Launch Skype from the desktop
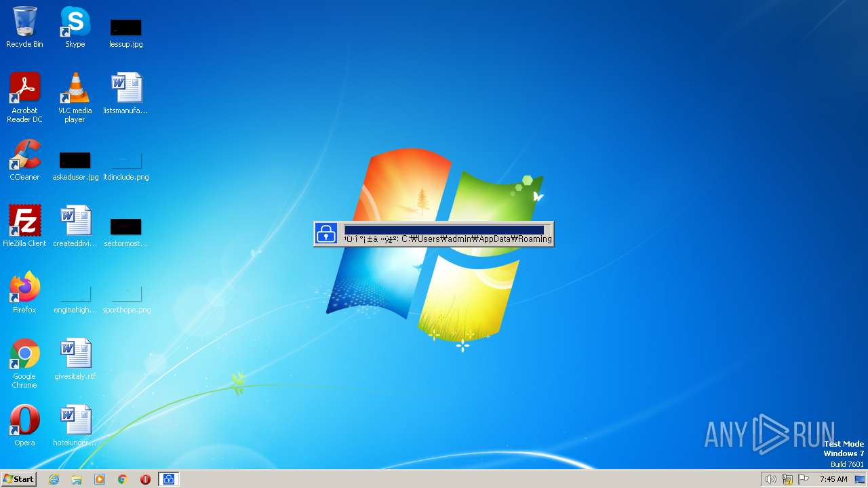Image resolution: width=868 pixels, height=488 pixels. click(x=75, y=27)
